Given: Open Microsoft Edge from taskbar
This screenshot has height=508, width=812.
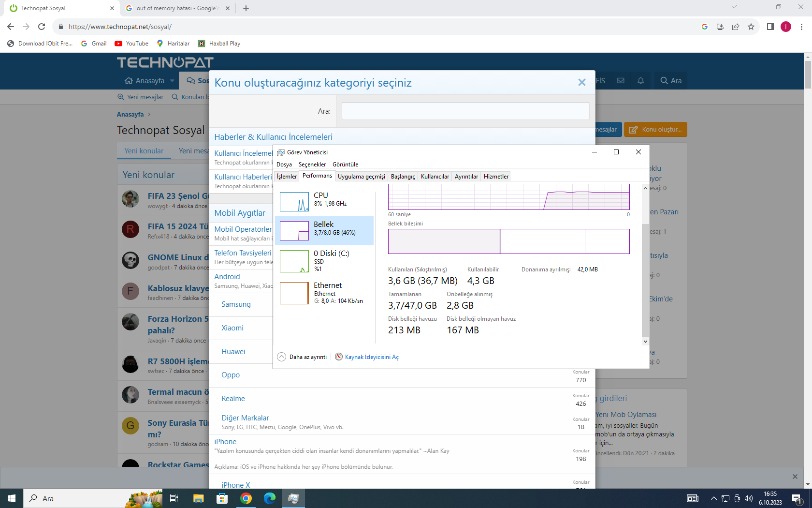Looking at the screenshot, I should click(270, 498).
